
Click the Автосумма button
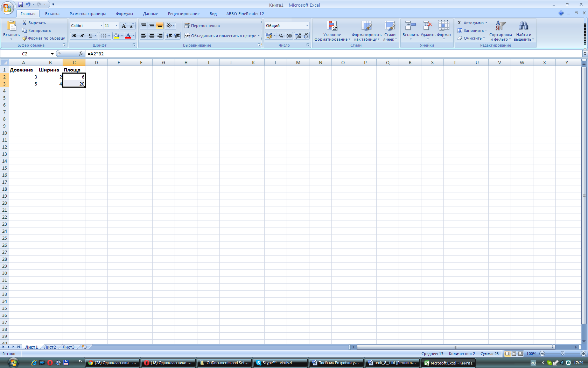pos(472,23)
